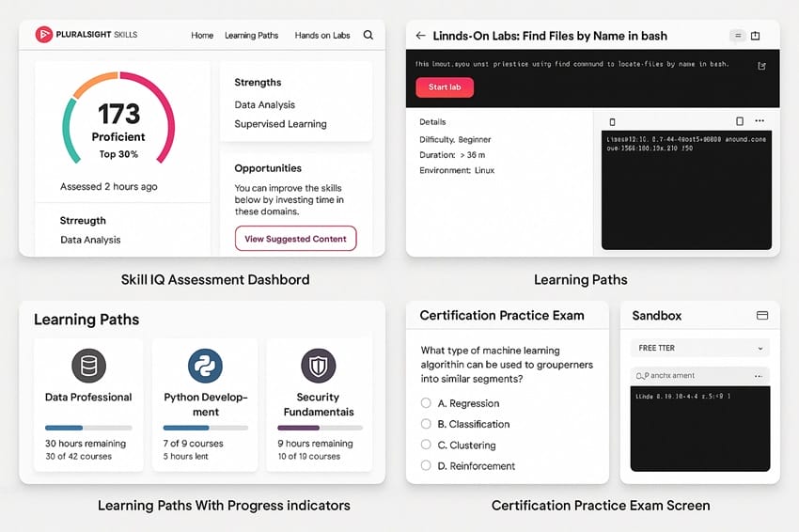Image resolution: width=799 pixels, height=532 pixels.
Task: Click 'Environment: Linux' detail
Action: point(457,170)
